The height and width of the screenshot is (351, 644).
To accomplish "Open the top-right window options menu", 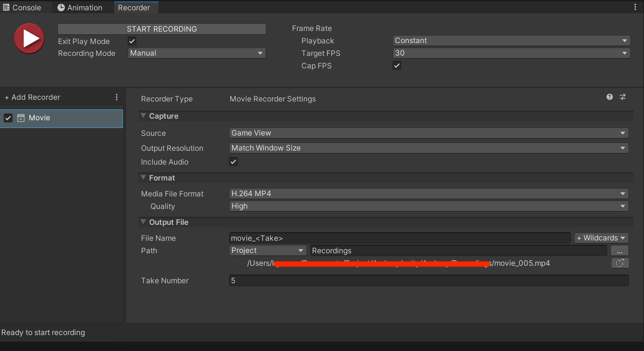I will [x=636, y=7].
